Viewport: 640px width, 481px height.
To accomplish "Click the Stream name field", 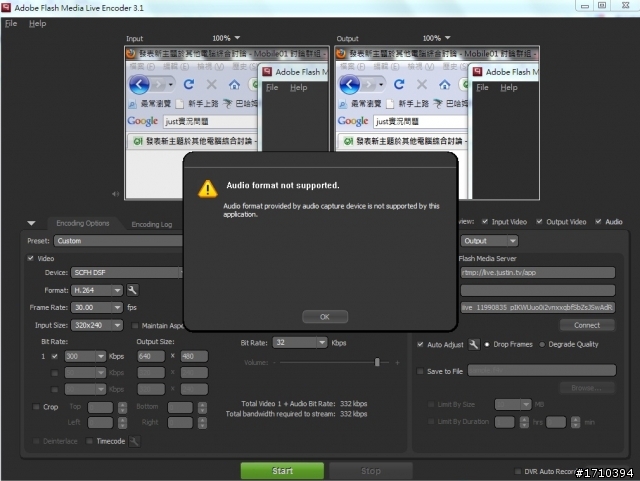I will tap(538, 307).
